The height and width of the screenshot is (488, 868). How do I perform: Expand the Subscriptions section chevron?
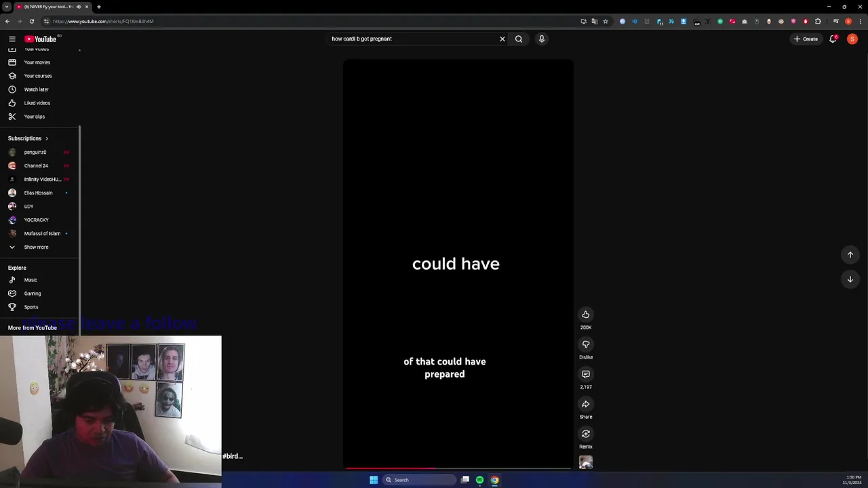click(47, 138)
